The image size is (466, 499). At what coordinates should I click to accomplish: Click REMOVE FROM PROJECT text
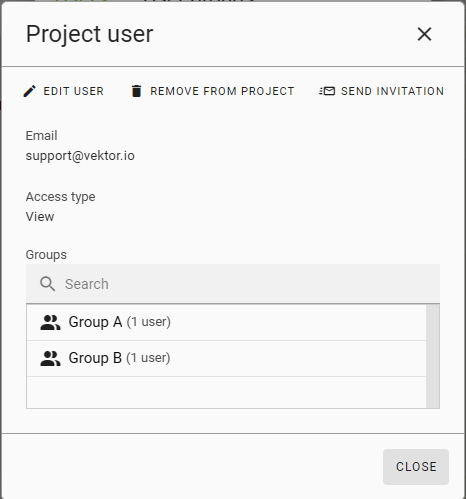pos(222,91)
